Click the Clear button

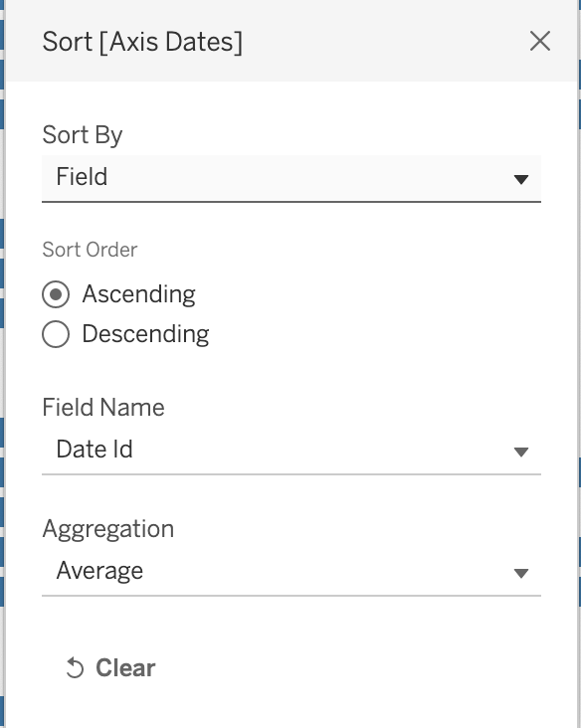(110, 668)
